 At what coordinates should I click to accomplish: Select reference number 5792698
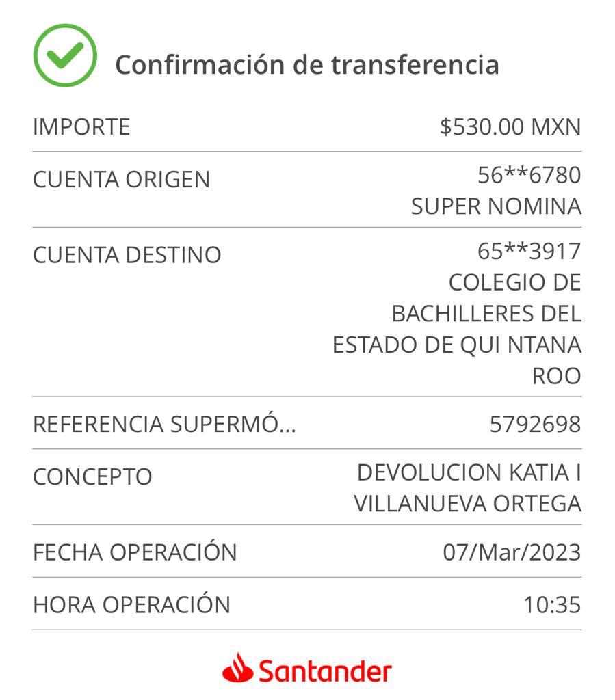[536, 424]
